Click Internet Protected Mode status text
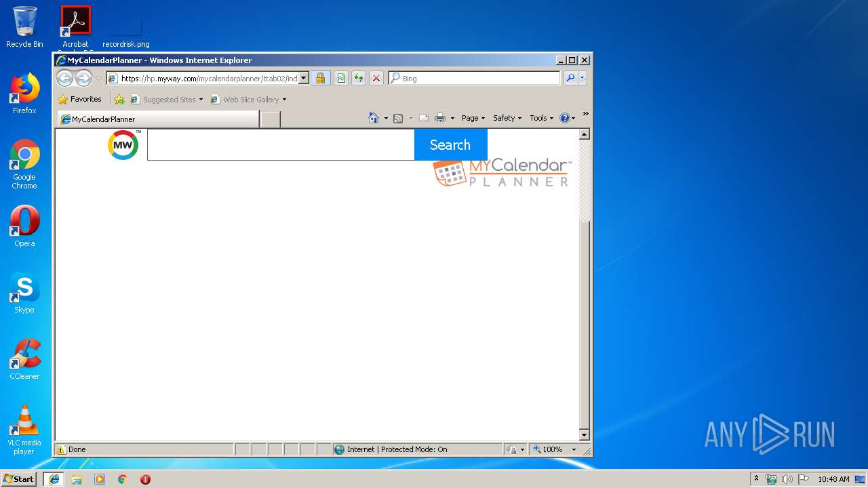 [x=397, y=449]
